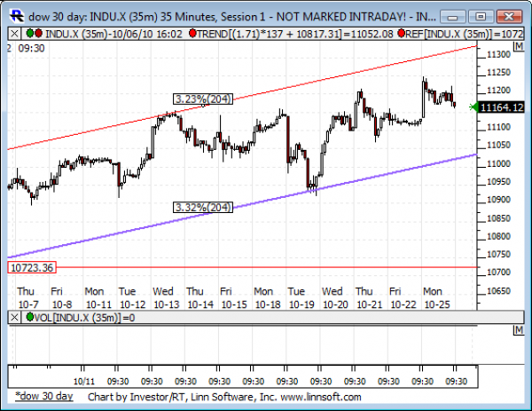Viewport: 532px width, 411px height.
Task: Close the chart window
Action: [509, 17]
